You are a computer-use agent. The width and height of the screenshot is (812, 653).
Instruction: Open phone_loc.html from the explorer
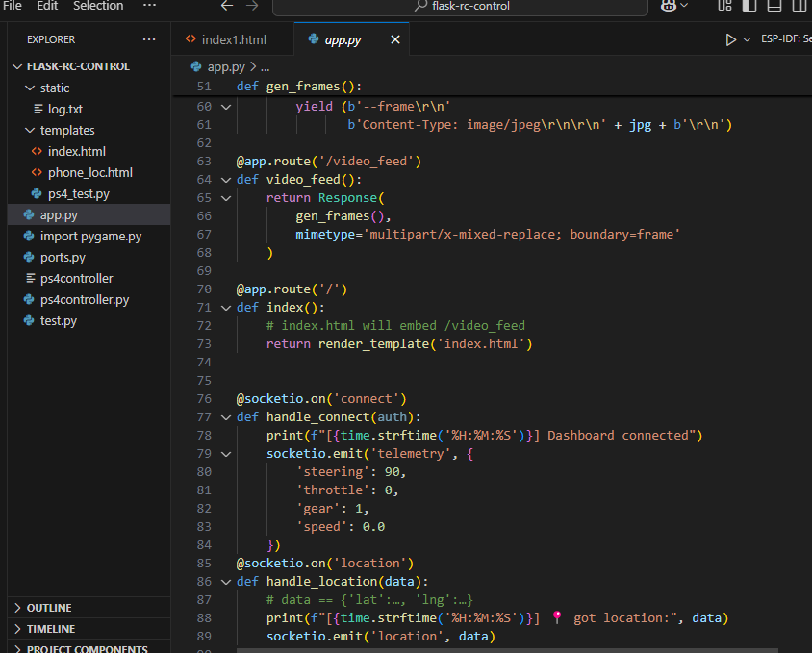coord(90,173)
